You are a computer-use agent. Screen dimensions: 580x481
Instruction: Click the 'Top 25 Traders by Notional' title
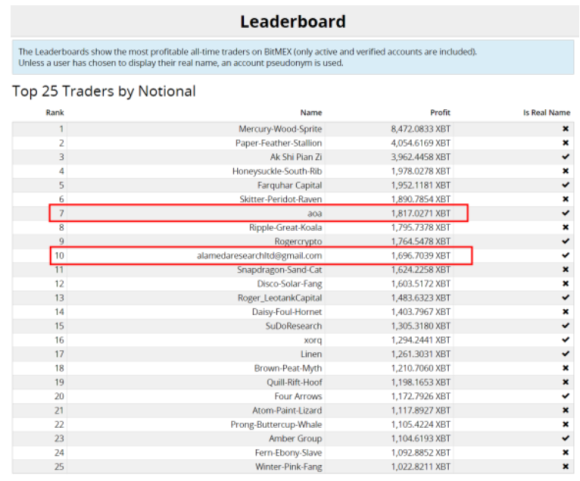[x=104, y=91]
